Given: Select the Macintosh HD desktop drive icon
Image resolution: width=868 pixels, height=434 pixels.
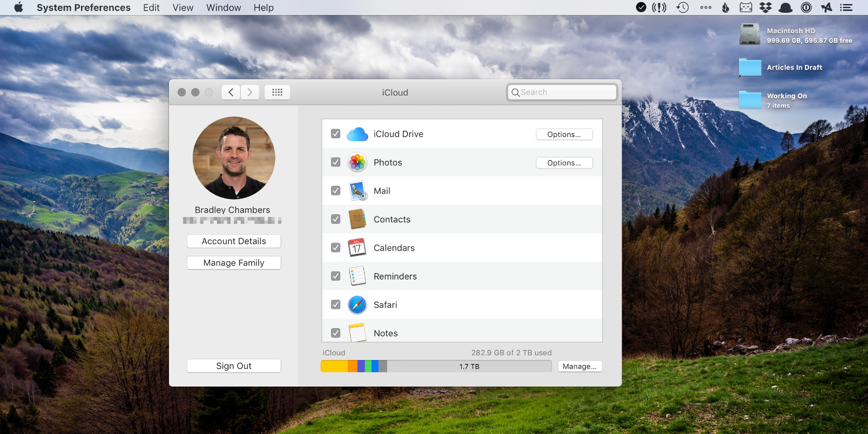Looking at the screenshot, I should point(750,34).
